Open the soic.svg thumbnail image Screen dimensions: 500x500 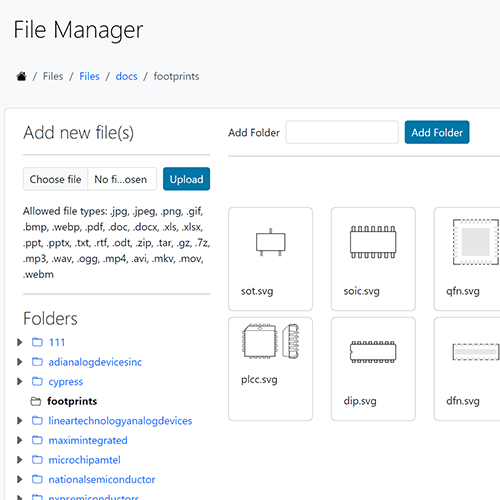pos(373,242)
